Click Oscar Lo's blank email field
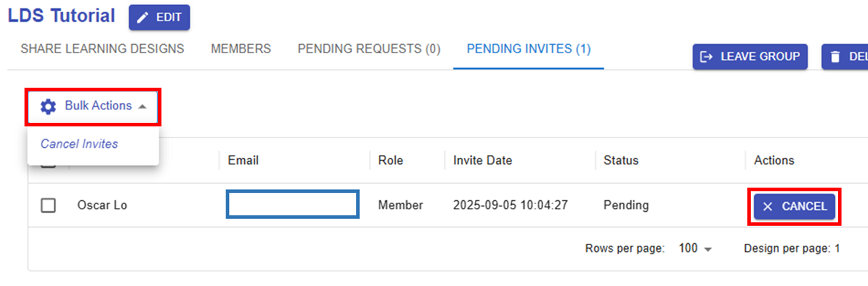 click(x=293, y=204)
